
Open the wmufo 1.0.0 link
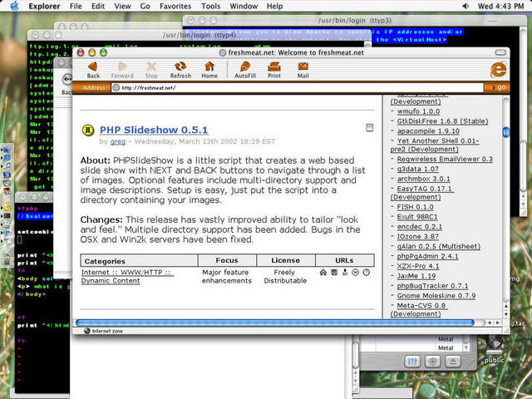pyautogui.click(x=418, y=111)
